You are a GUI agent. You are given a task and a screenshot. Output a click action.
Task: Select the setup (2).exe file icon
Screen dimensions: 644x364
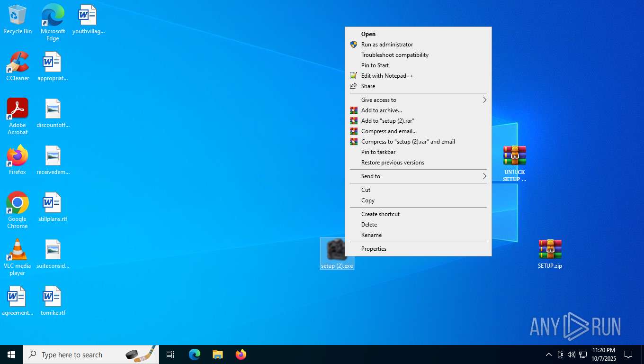[x=337, y=254]
